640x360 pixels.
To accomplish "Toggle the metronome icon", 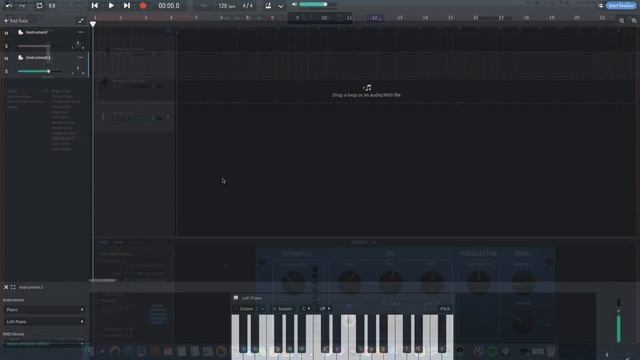I will tap(268, 6).
